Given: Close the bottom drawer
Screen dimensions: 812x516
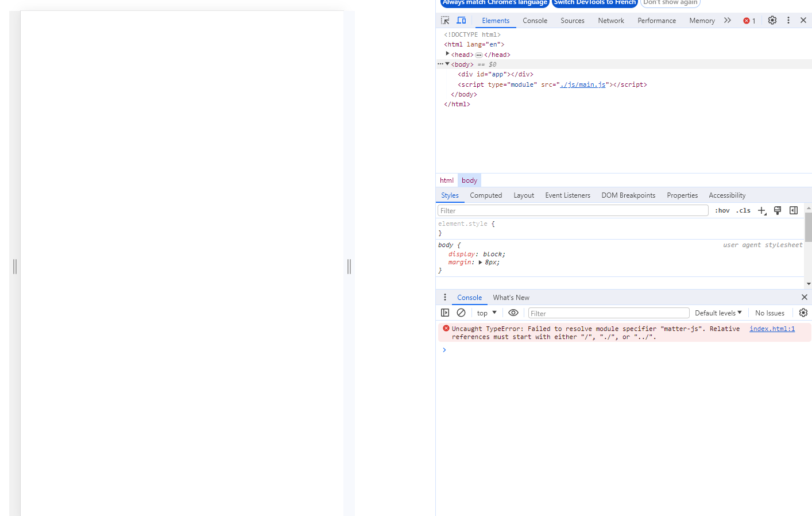Looking at the screenshot, I should (805, 297).
